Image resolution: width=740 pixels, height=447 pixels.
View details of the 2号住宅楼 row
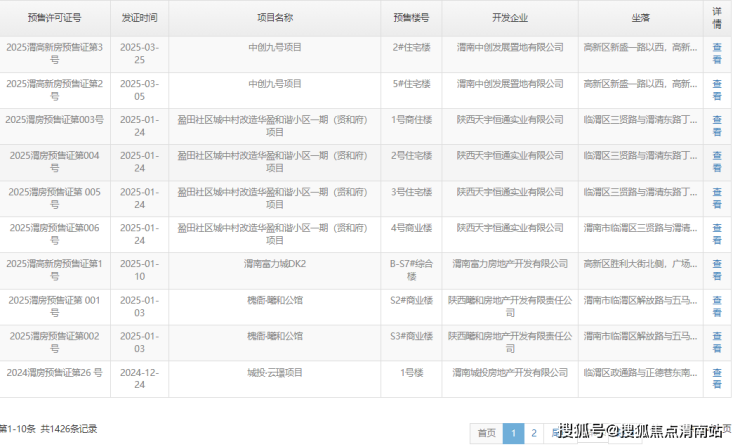click(716, 162)
